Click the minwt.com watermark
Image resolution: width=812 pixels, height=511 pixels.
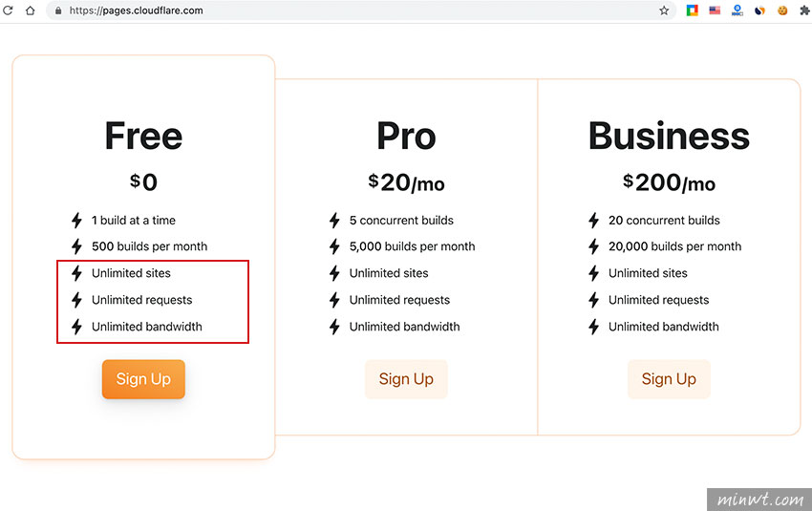click(759, 500)
